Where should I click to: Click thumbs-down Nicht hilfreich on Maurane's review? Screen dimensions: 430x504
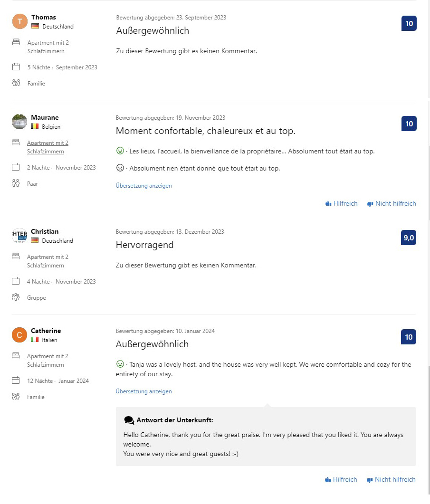point(392,203)
